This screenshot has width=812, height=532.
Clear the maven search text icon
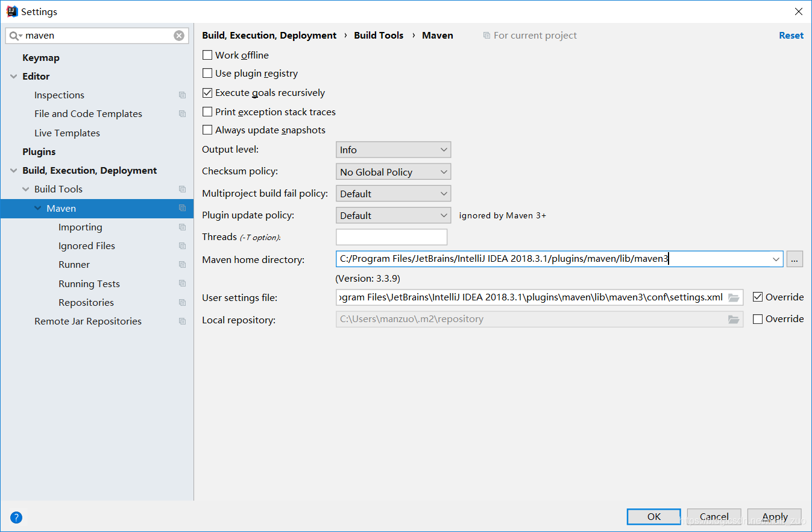click(179, 36)
